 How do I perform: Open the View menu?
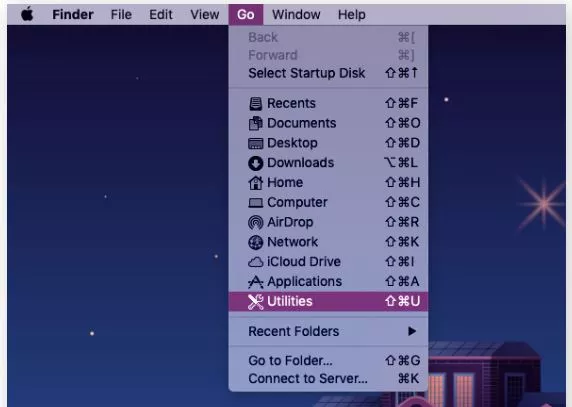click(205, 15)
